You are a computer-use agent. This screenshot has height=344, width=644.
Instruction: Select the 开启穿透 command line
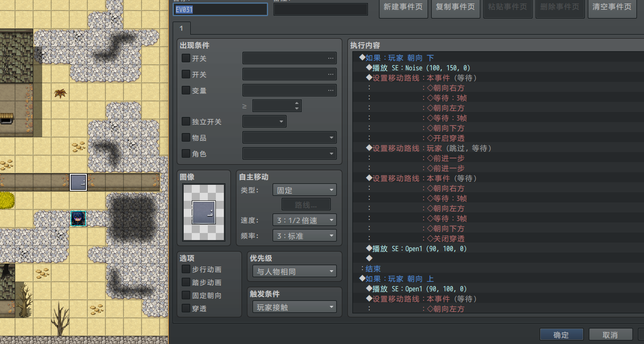click(498, 138)
